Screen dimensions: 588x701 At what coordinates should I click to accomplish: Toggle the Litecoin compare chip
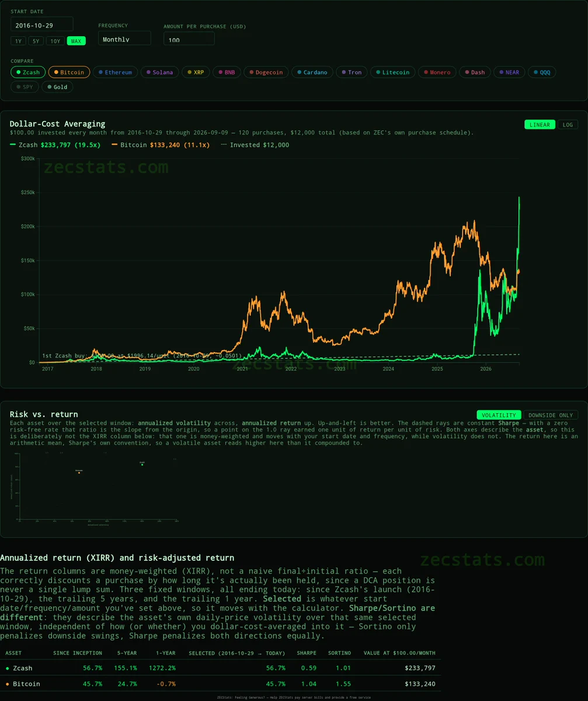[392, 72]
